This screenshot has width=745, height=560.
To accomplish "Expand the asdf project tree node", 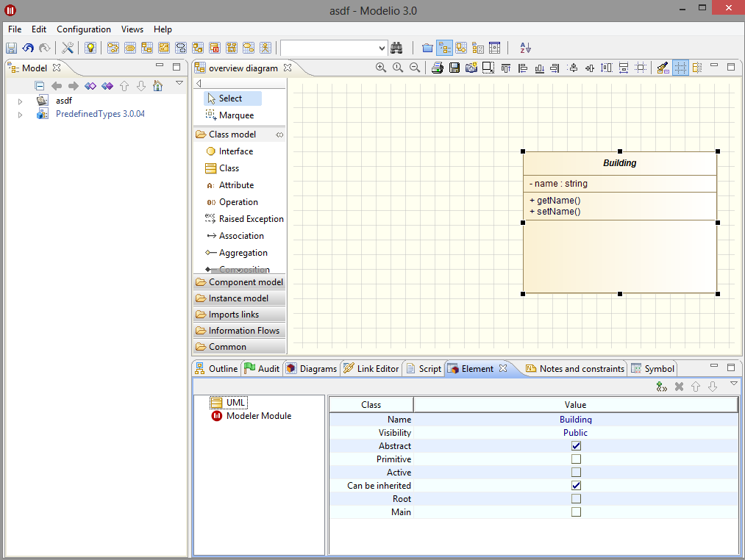I will tap(21, 101).
